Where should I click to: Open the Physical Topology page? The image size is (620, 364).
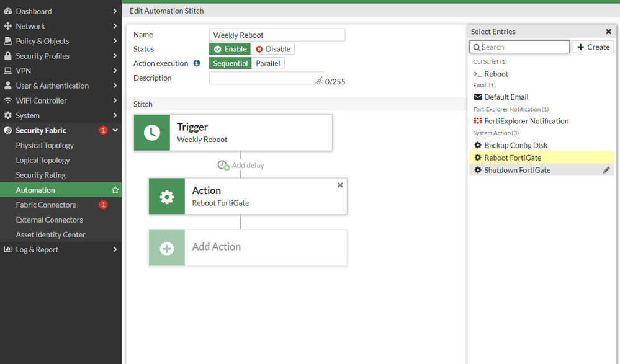point(45,146)
